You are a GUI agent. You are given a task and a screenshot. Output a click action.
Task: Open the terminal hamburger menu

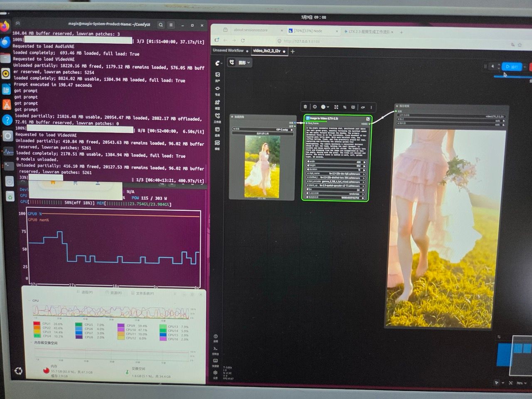click(171, 25)
